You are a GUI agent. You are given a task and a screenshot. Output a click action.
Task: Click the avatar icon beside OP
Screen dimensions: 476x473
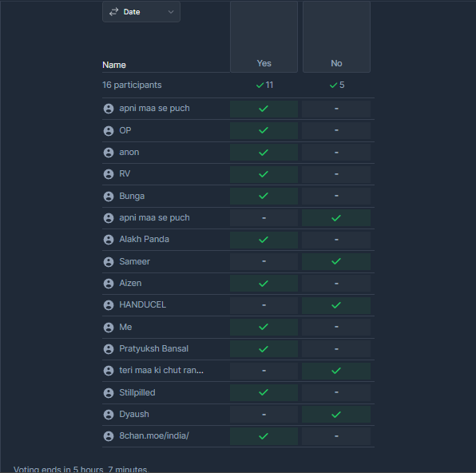[109, 130]
